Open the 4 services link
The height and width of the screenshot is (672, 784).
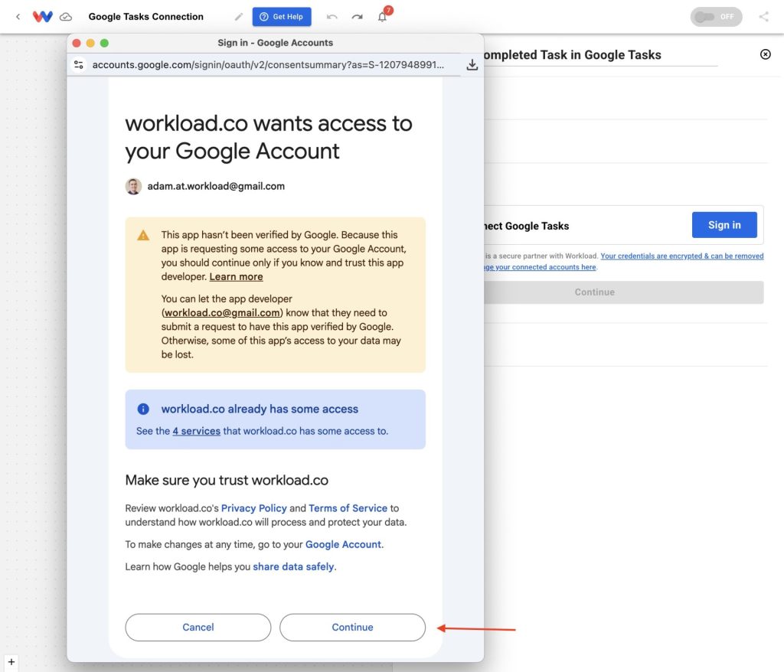197,431
